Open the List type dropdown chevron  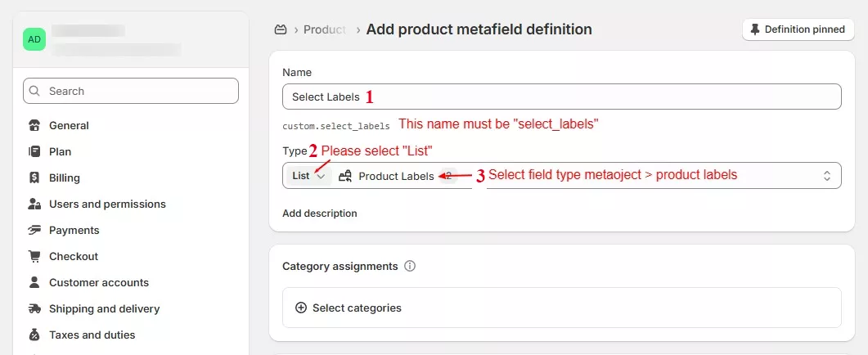click(x=321, y=176)
